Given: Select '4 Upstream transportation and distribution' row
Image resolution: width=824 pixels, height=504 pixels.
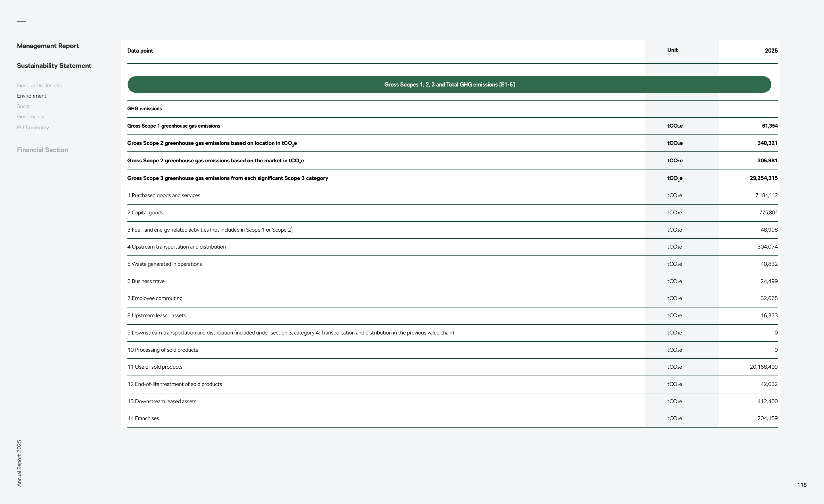Looking at the screenshot, I should tap(452, 247).
